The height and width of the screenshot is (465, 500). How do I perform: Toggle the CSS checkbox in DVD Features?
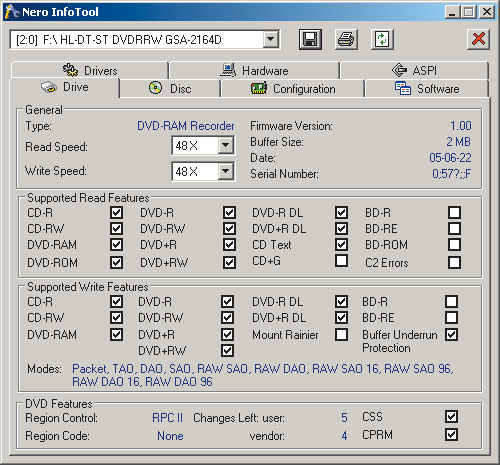tap(451, 416)
